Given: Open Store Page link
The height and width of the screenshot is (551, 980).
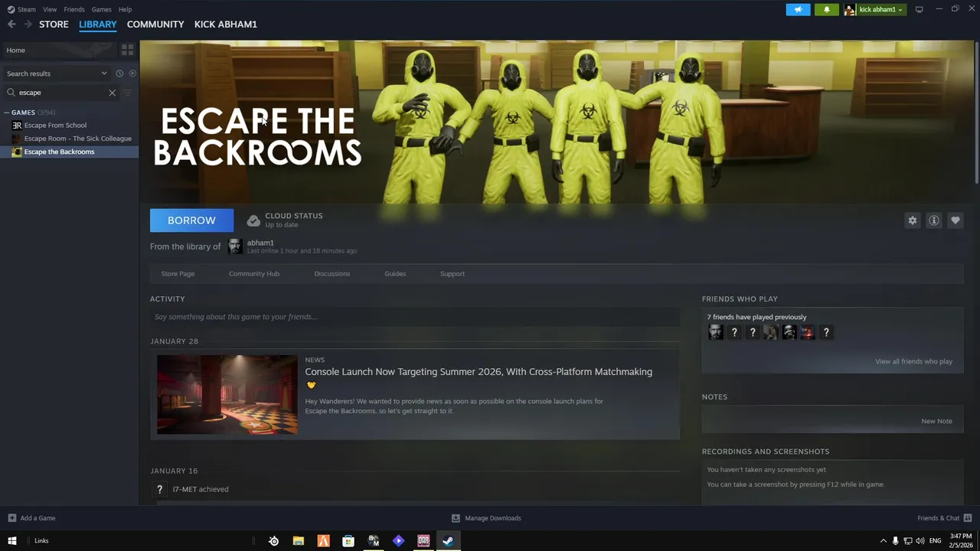Looking at the screenshot, I should click(178, 274).
